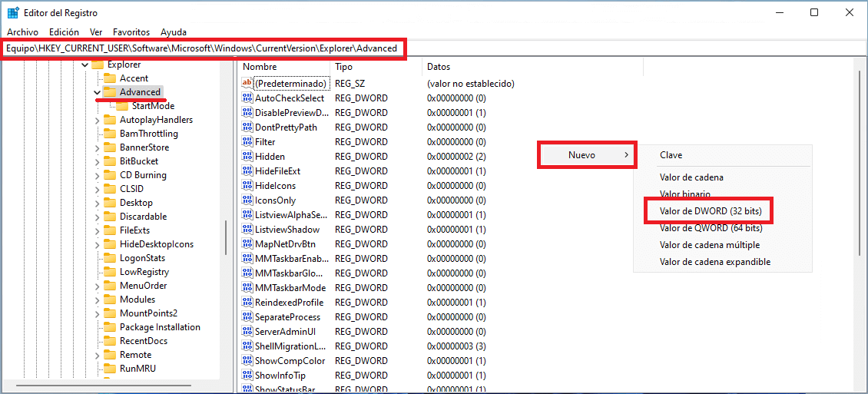Open the Favoritos menu
This screenshot has height=394, width=868.
click(131, 32)
